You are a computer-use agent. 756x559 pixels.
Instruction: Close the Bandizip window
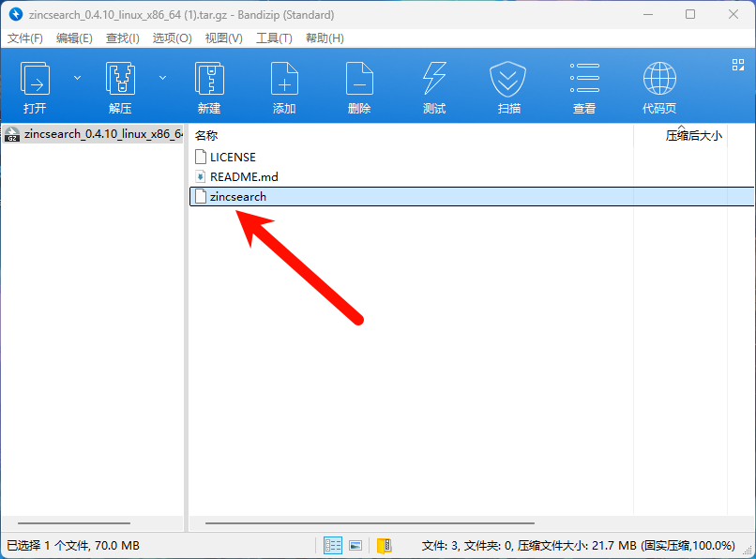pos(733,14)
